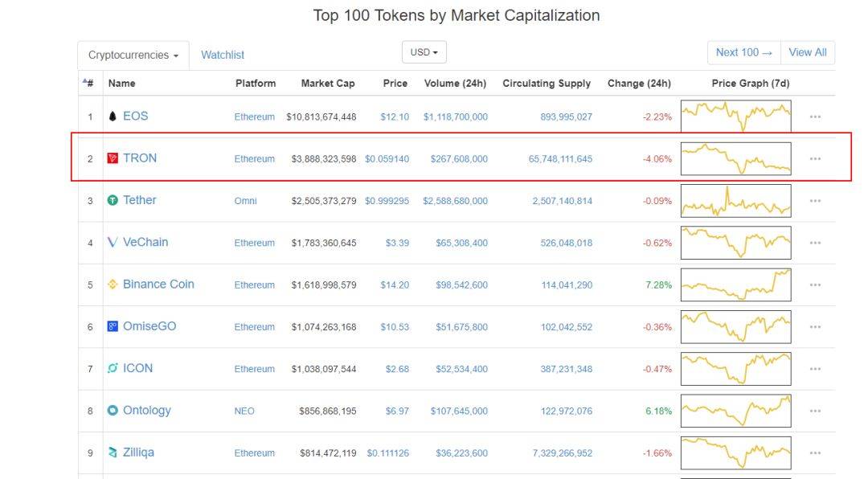868x479 pixels.
Task: Switch to the Watchlist tab
Action: [223, 55]
